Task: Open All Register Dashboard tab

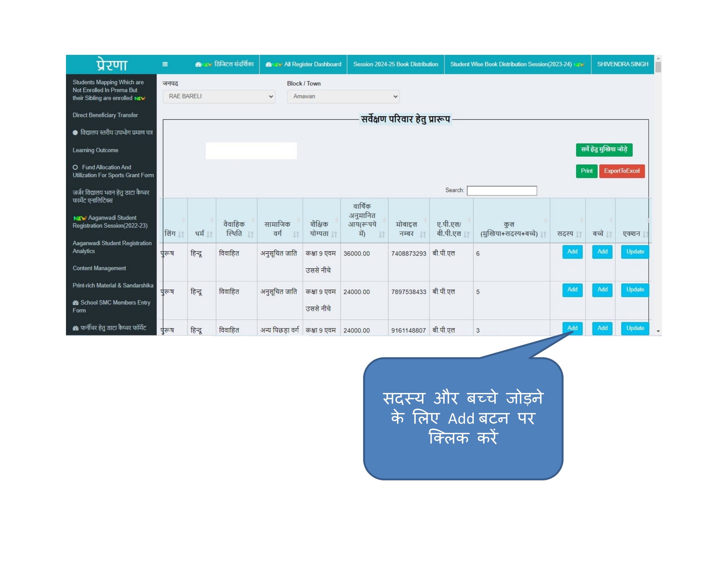Action: click(x=313, y=64)
